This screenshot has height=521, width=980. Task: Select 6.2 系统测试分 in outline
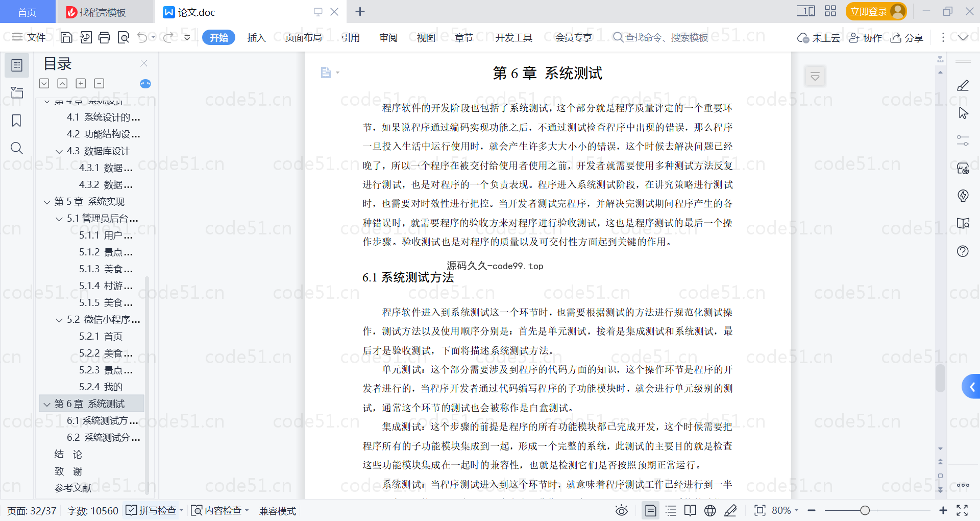click(104, 438)
